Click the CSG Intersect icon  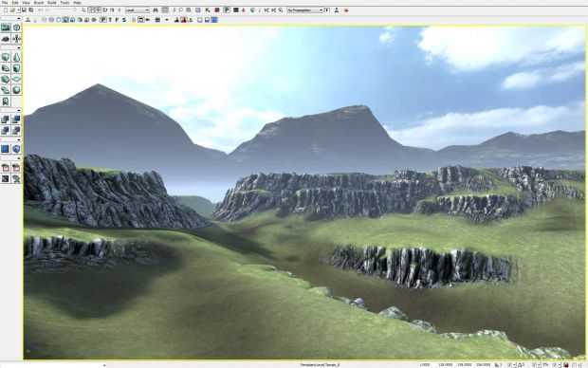tap(6, 131)
